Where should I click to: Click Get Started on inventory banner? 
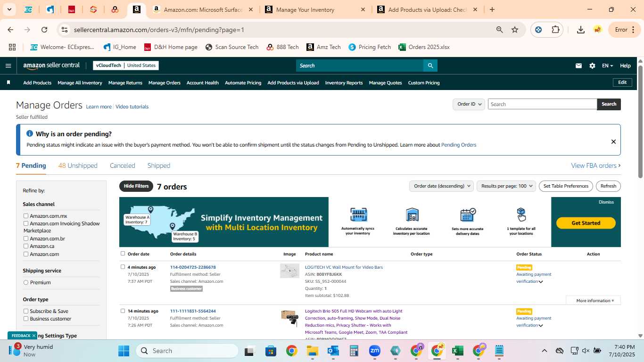point(586,223)
